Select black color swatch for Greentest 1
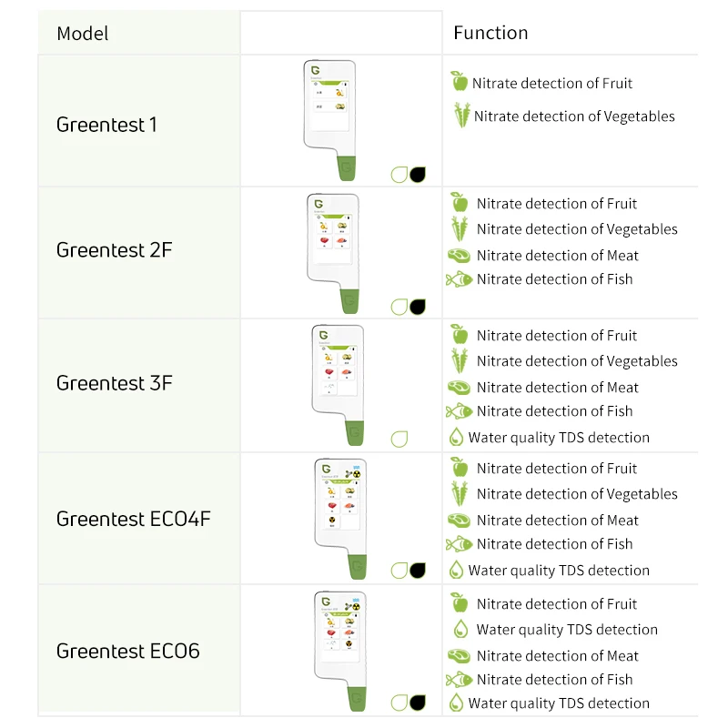The height and width of the screenshot is (728, 728). [419, 174]
